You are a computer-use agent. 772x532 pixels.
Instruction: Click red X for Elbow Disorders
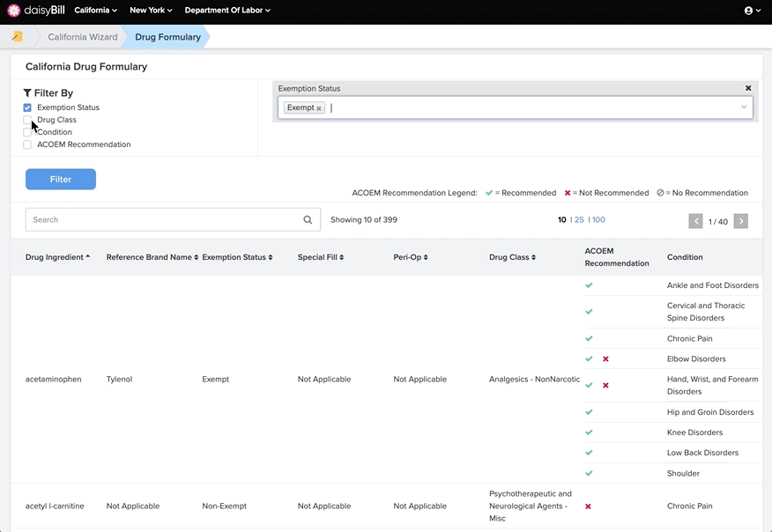605,358
